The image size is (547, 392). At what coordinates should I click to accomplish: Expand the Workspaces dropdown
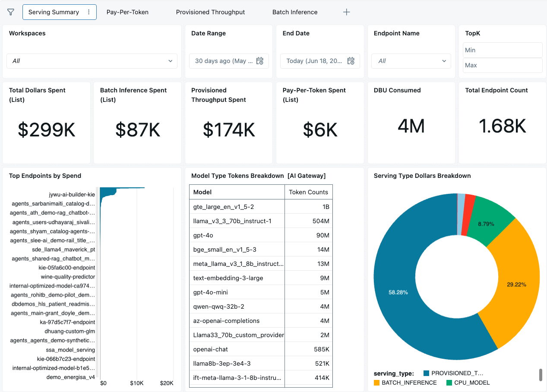92,61
